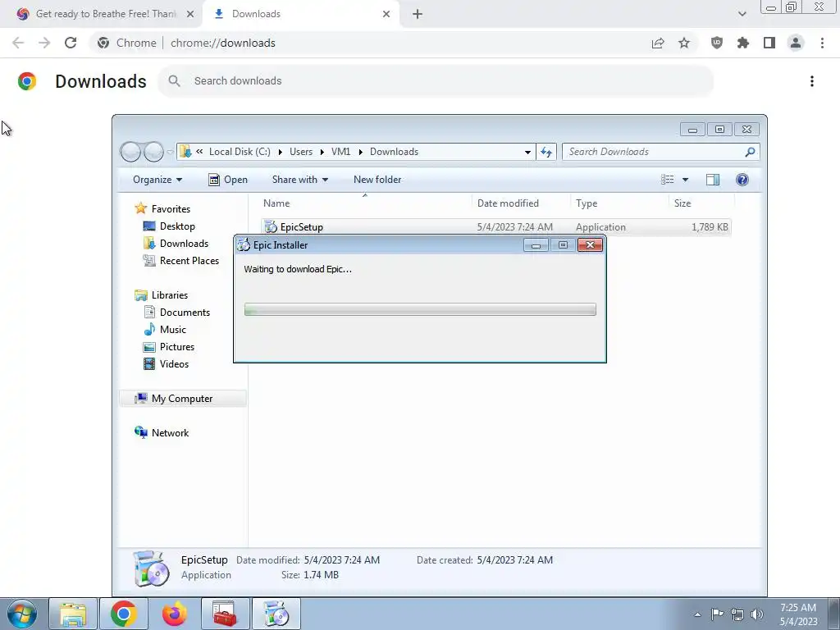Click VM1 in the breadcrumb path
Image resolution: width=840 pixels, height=630 pixels.
pyautogui.click(x=340, y=152)
